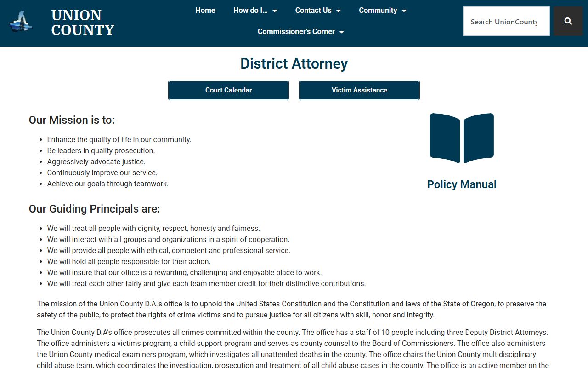Select 'ethical, competent and professional service' bullet
588x368 pixels.
(169, 250)
